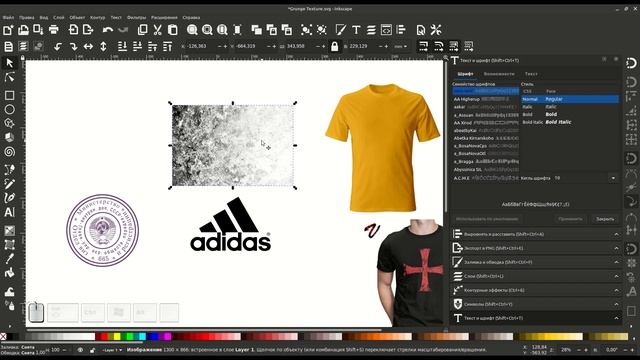Image resolution: width=640 pixels, height=360 pixels.
Task: Select the Paint bucket tool
Action: [9, 273]
